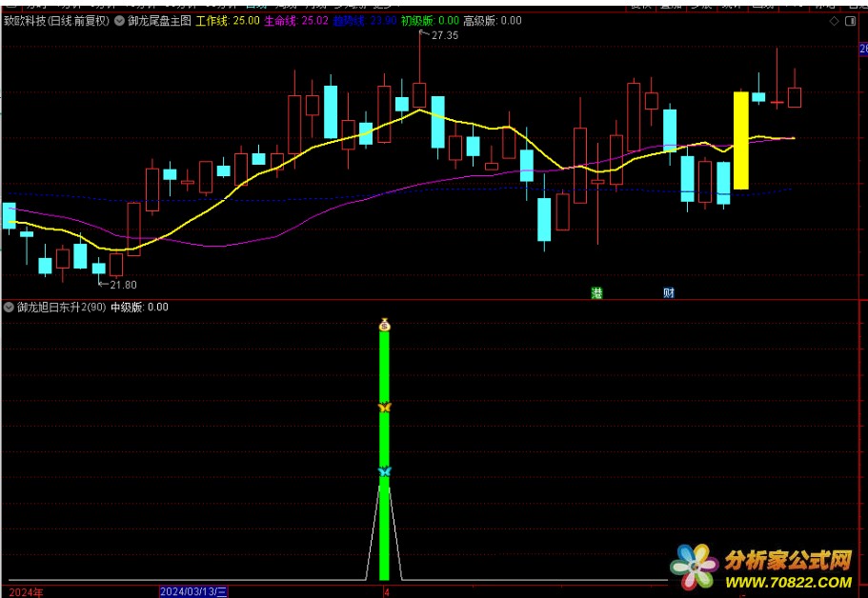This screenshot has width=868, height=598.
Task: Click the 2024/03/13/三 date marker on the timeline
Action: tap(193, 592)
